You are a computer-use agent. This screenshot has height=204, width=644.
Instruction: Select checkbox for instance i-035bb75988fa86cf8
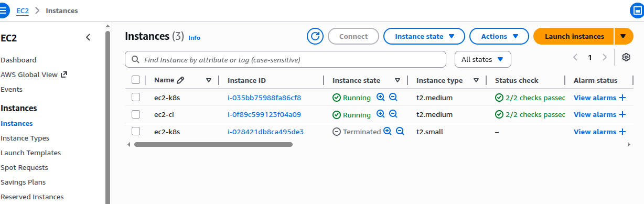(136, 97)
